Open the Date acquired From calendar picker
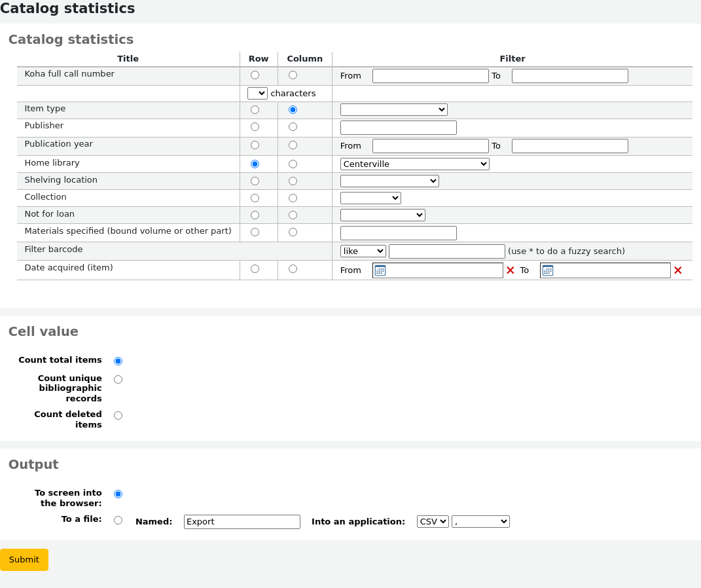Image resolution: width=701 pixels, height=588 pixels. [x=380, y=270]
